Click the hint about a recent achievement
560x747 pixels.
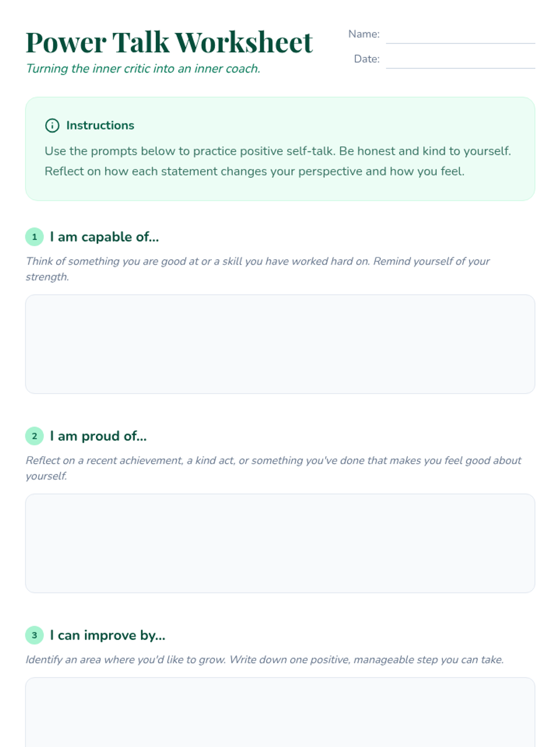[273, 468]
